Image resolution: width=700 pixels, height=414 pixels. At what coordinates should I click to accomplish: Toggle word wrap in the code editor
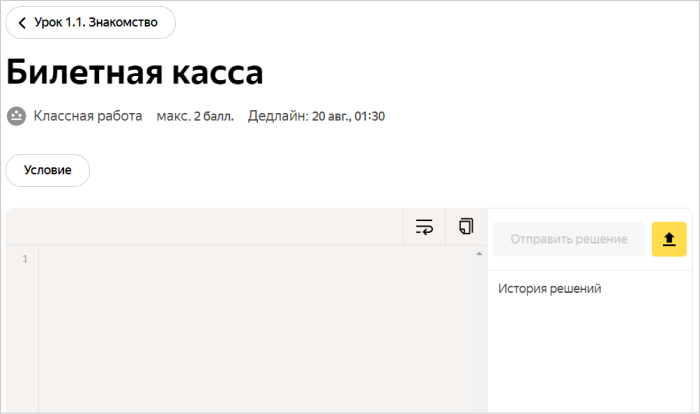tap(424, 226)
